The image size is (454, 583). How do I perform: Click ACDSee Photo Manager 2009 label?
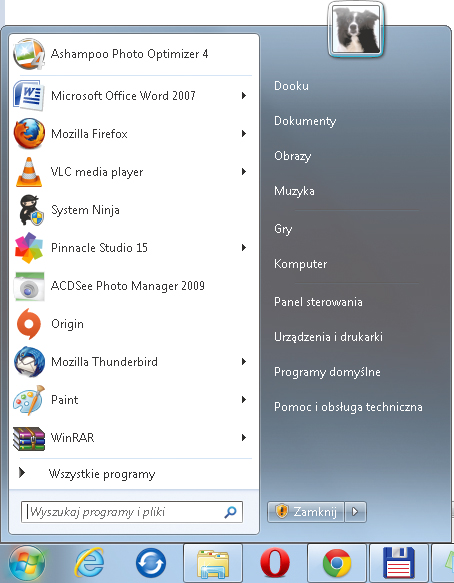pos(128,286)
